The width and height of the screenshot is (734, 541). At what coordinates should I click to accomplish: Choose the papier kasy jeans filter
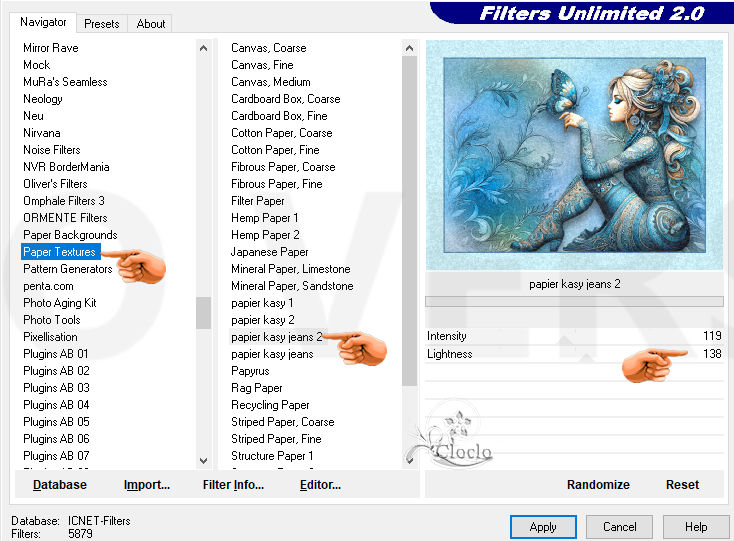(272, 354)
